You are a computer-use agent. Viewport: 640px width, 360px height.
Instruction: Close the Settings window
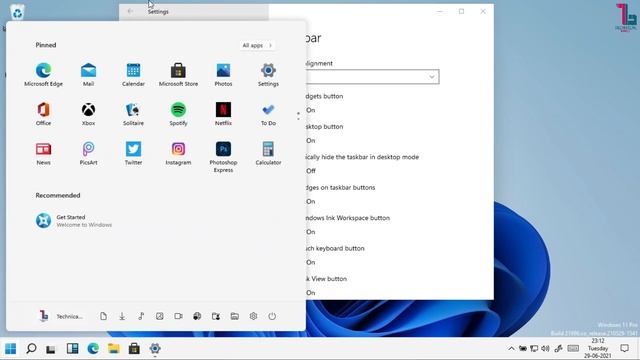pos(483,11)
